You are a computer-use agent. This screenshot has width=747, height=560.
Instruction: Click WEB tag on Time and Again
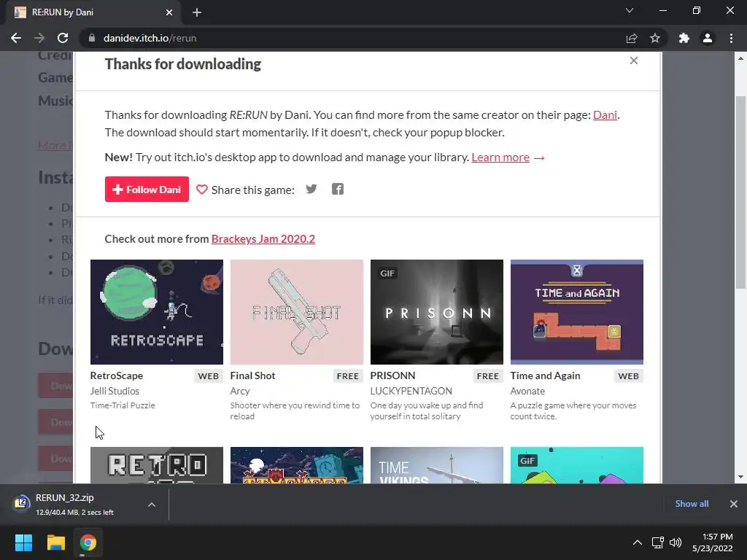(628, 376)
